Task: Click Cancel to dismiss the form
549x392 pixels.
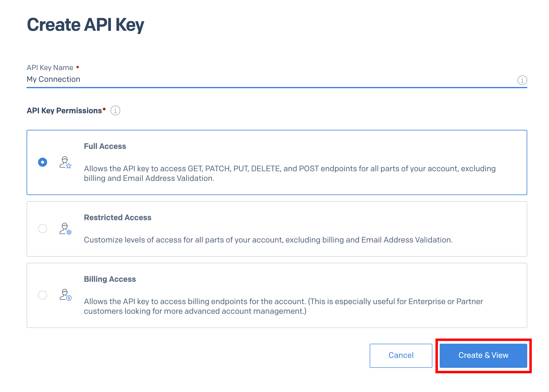Action: 401,355
